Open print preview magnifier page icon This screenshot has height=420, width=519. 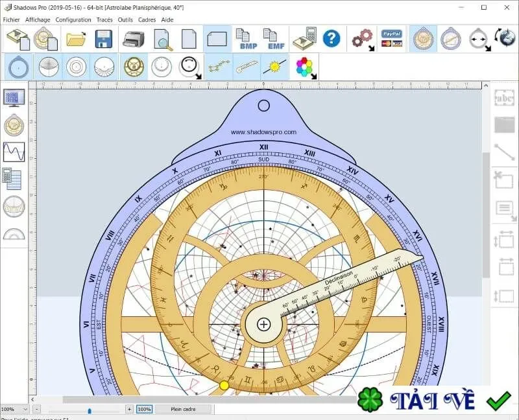163,40
